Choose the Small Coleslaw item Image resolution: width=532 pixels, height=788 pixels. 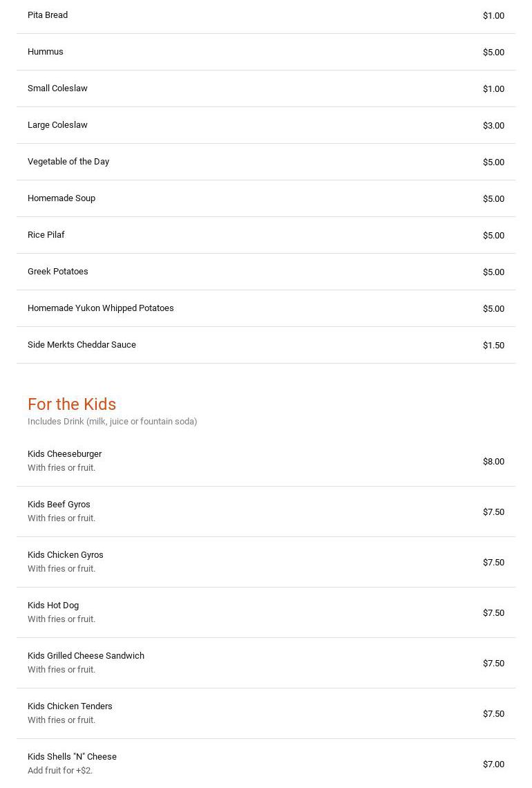(x=57, y=88)
